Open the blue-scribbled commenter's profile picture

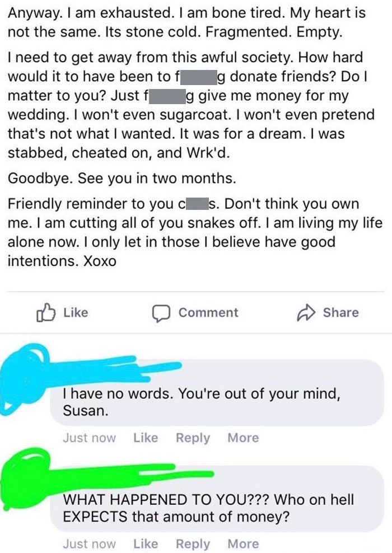click(24, 378)
